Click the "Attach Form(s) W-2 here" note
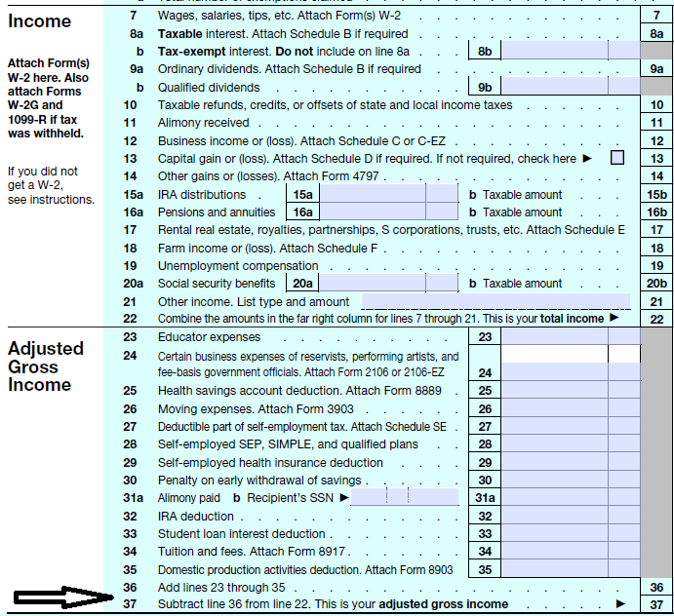Image resolution: width=674 pixels, height=616 pixels. [x=49, y=97]
